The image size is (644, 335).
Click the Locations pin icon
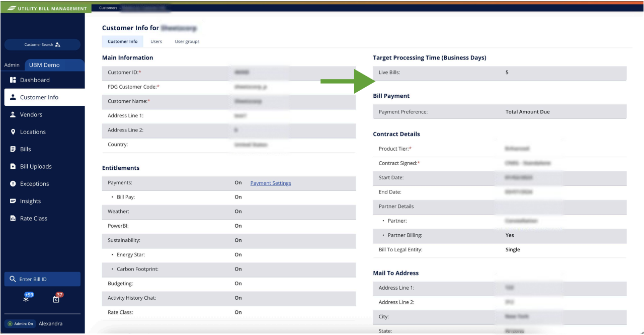tap(13, 132)
